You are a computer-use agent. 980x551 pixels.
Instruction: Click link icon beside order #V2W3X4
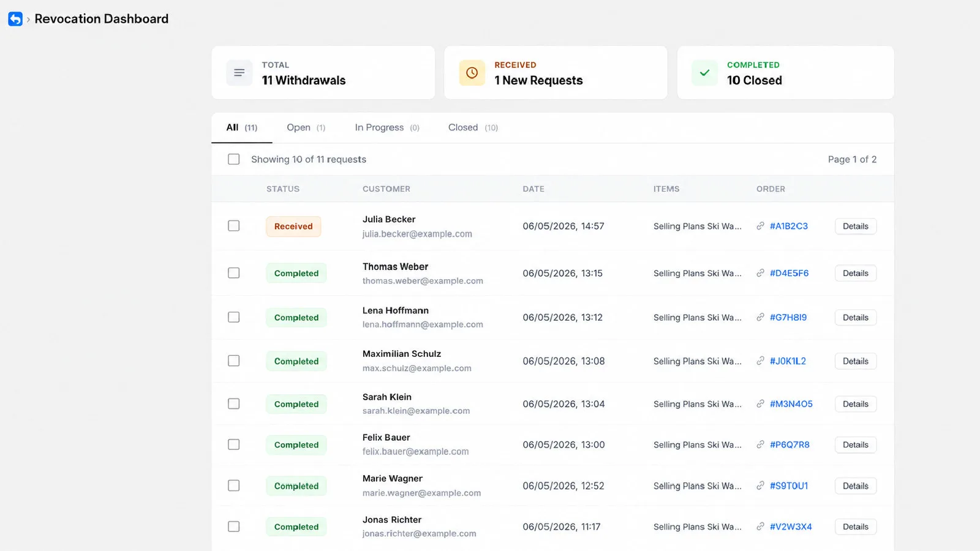(x=760, y=527)
